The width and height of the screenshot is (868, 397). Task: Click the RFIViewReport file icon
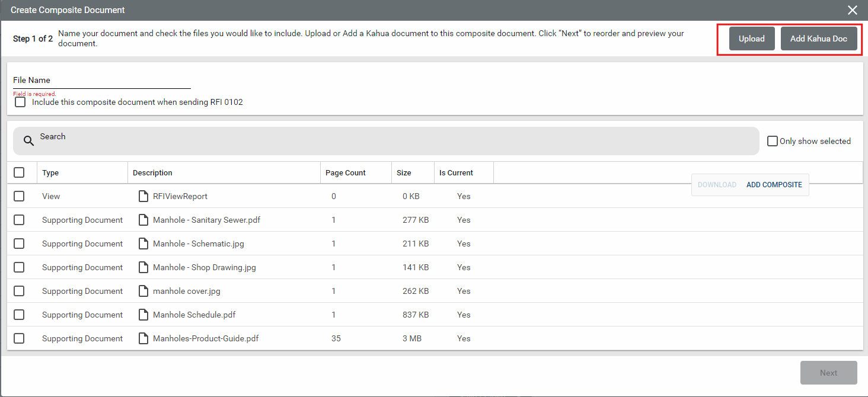pyautogui.click(x=143, y=196)
